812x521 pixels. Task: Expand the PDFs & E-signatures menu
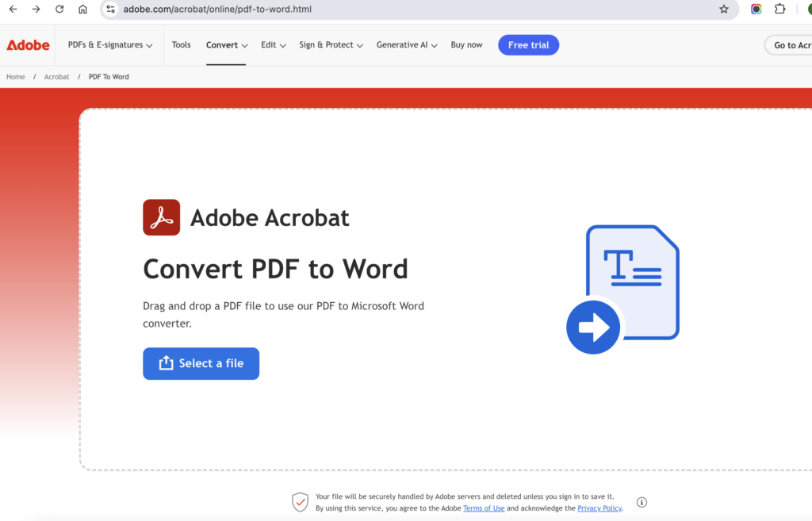(x=109, y=45)
